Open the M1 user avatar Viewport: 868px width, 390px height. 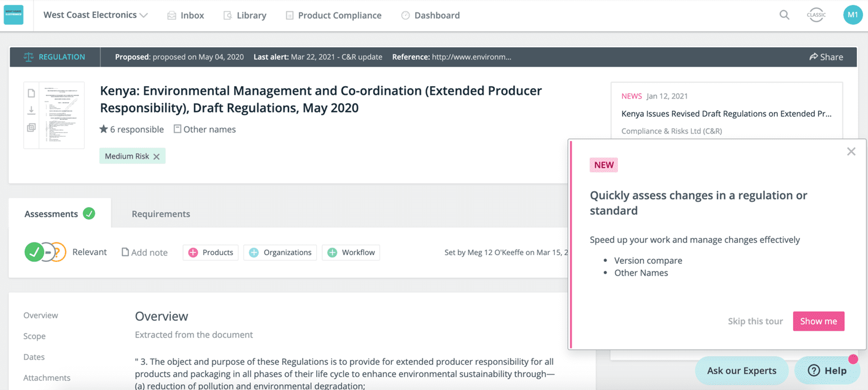[x=853, y=15]
